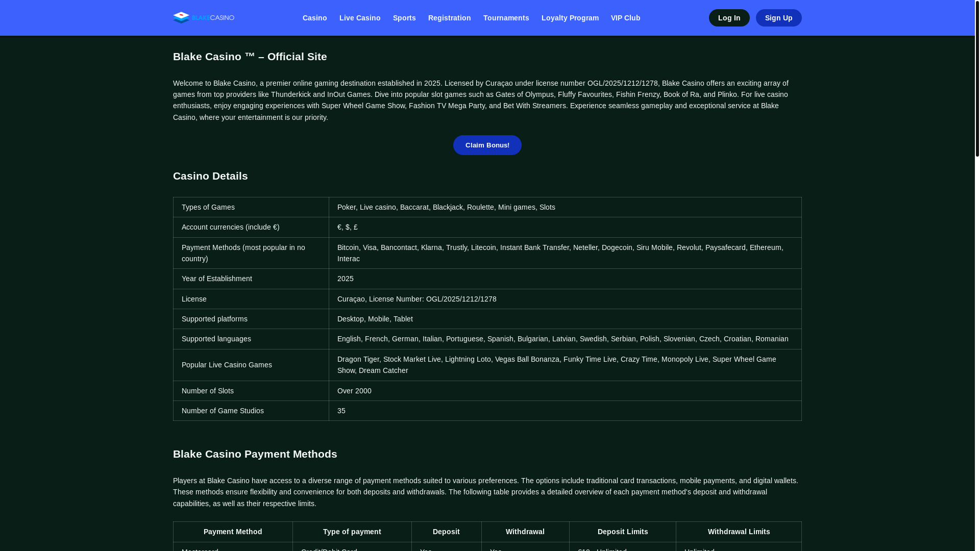Viewport: 980px width, 551px height.
Task: Click the 'Deposit Limits' column header
Action: click(623, 532)
